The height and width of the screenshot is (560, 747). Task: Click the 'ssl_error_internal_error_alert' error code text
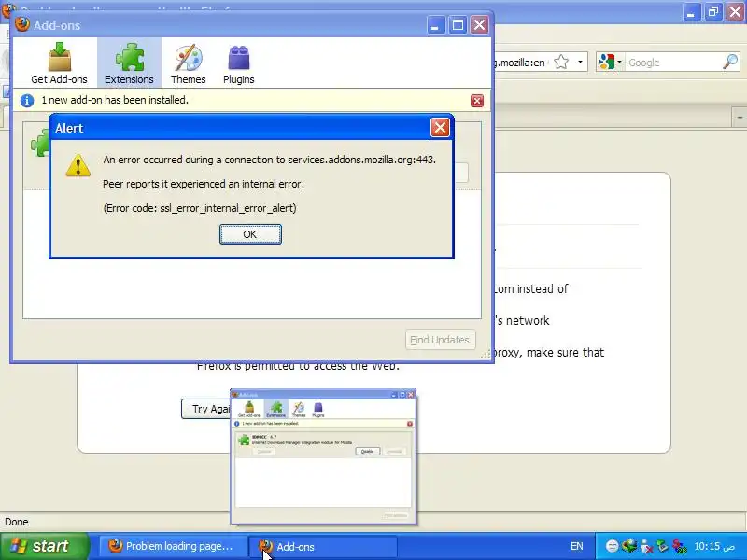click(x=228, y=208)
